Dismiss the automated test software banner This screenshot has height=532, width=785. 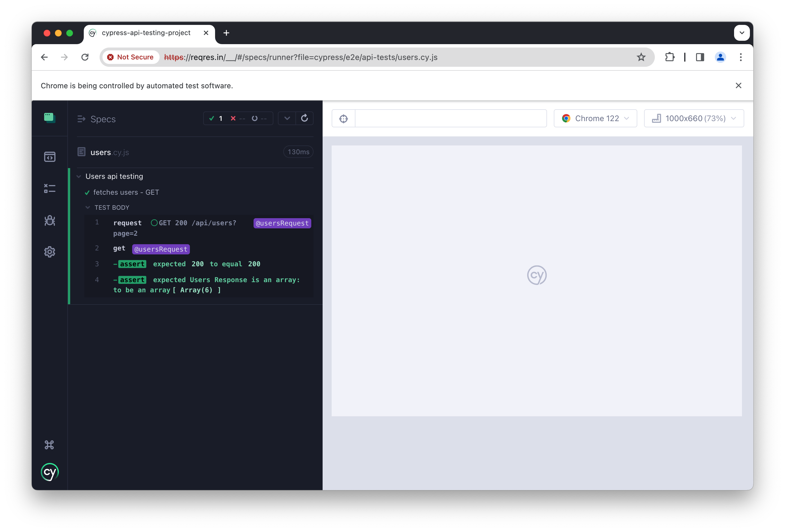[738, 85]
